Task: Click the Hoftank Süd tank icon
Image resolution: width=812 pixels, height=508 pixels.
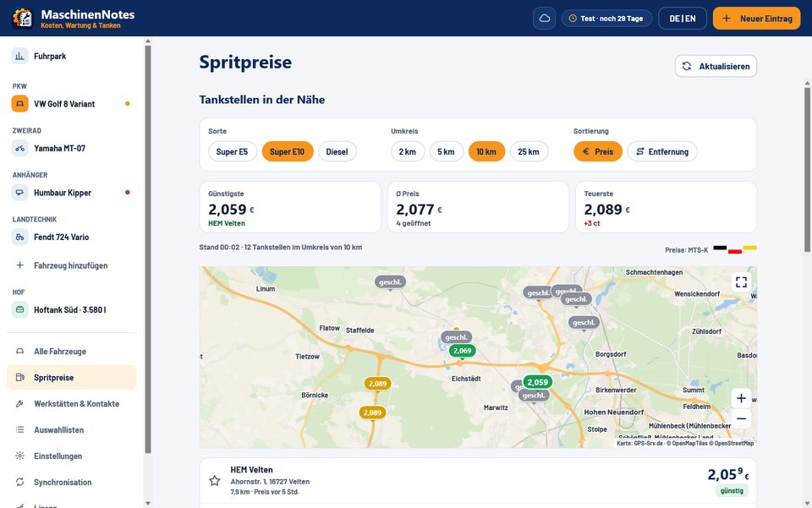Action: (19, 309)
